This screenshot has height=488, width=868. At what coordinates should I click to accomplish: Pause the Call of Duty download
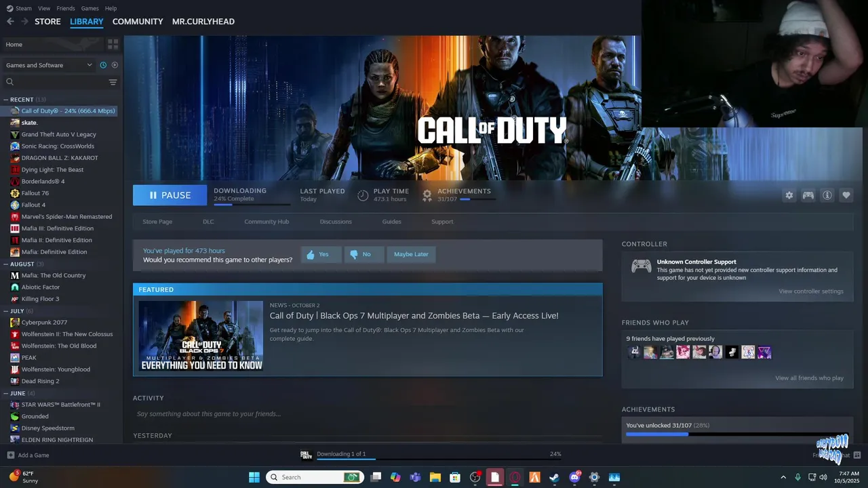point(170,195)
